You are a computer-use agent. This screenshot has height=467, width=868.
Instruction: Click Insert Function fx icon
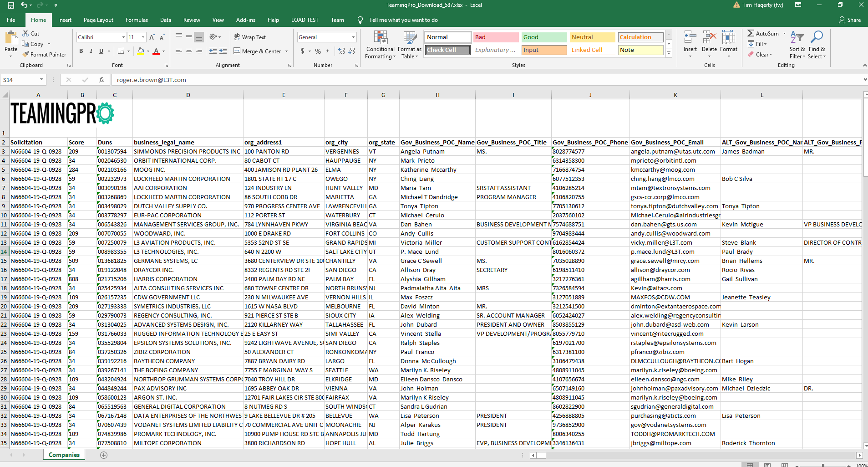click(x=102, y=80)
